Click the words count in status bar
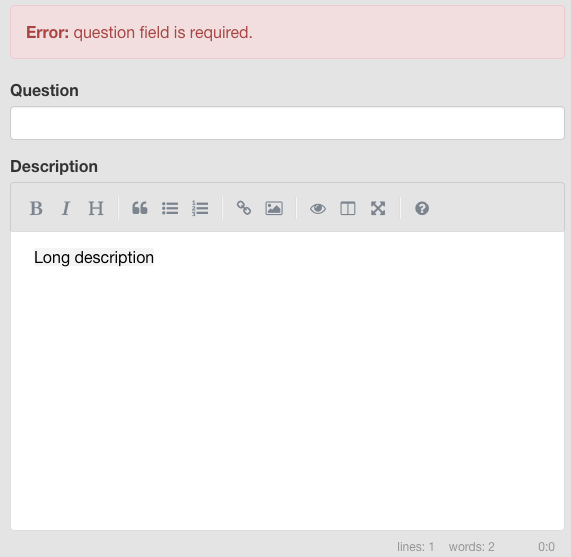Image resolution: width=571 pixels, height=557 pixels. point(472,546)
